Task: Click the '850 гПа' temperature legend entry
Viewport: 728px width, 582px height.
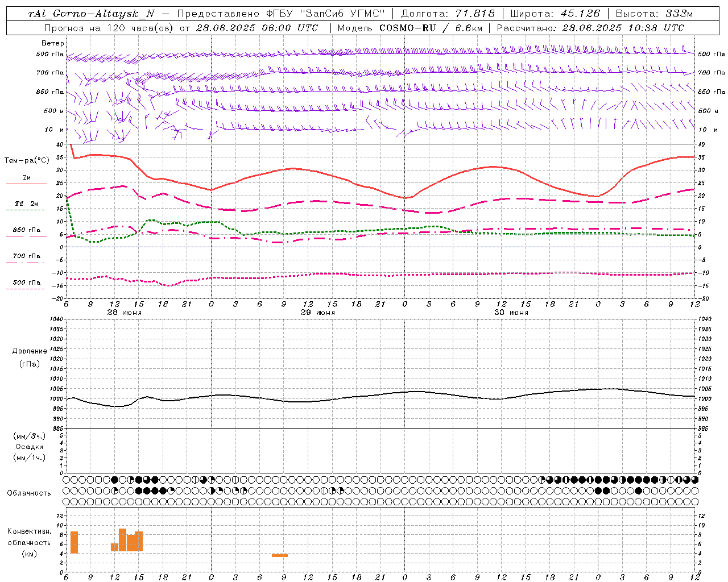Action: 27,230
